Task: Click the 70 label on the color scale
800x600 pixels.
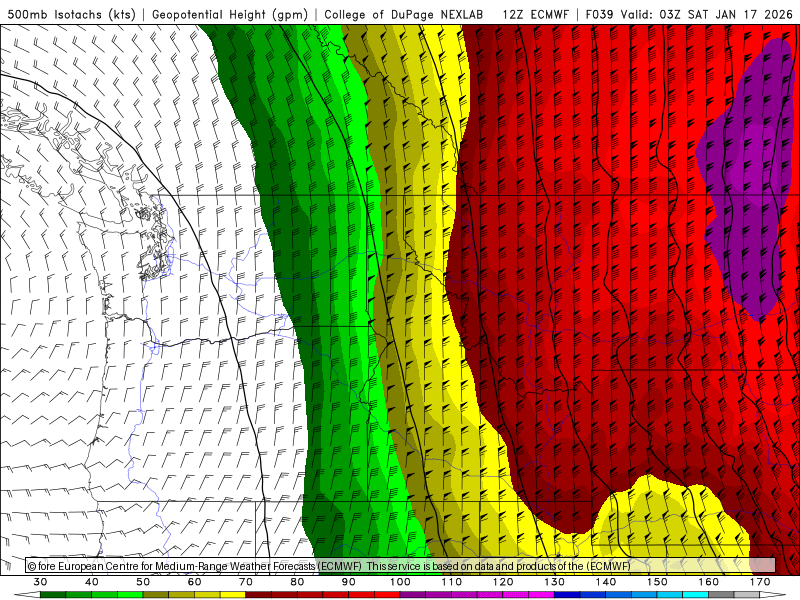Action: (x=246, y=582)
